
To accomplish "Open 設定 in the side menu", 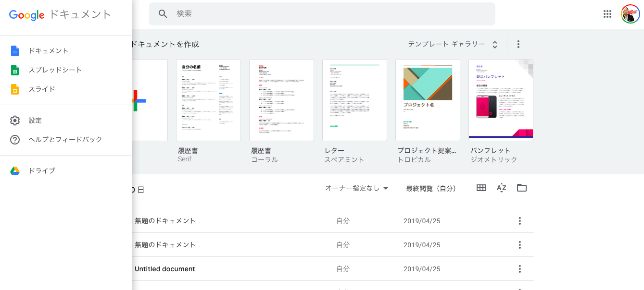I will click(35, 121).
